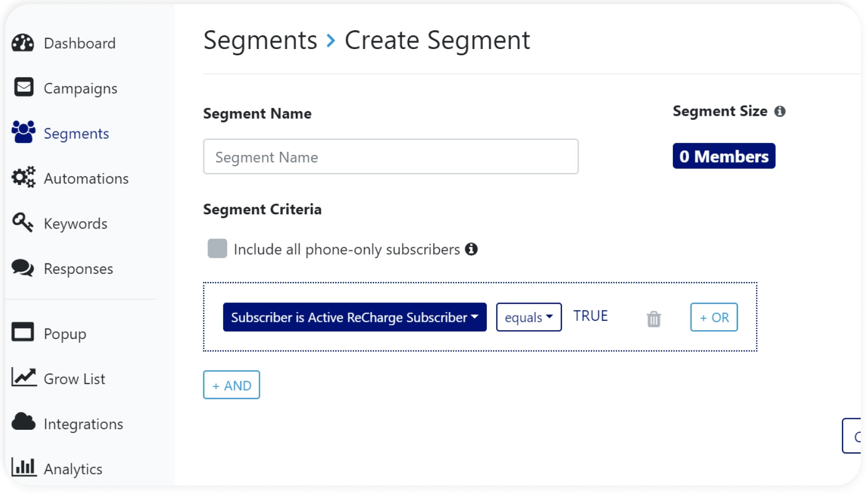The image size is (868, 495).
Task: Click the Campaigns envelope icon
Action: click(x=24, y=87)
